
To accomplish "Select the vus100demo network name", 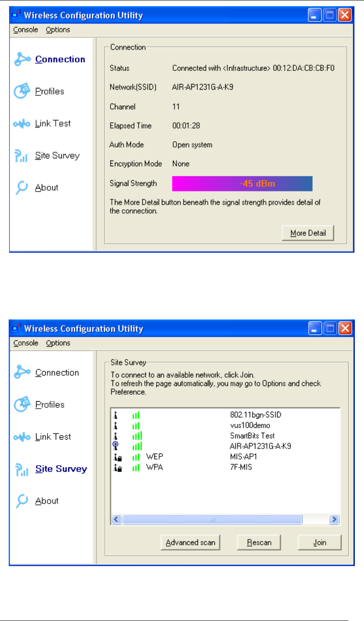I will [x=250, y=426].
